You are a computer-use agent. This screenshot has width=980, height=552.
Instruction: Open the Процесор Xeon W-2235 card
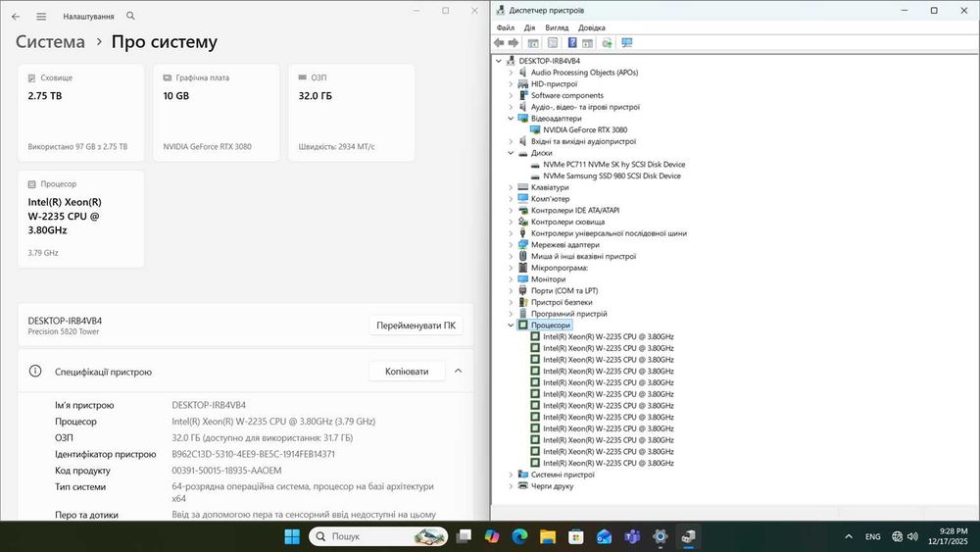pos(81,219)
